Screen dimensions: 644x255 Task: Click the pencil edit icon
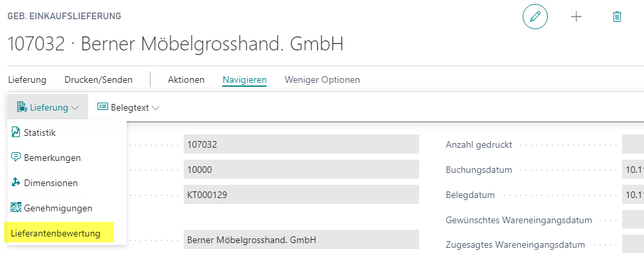(535, 17)
